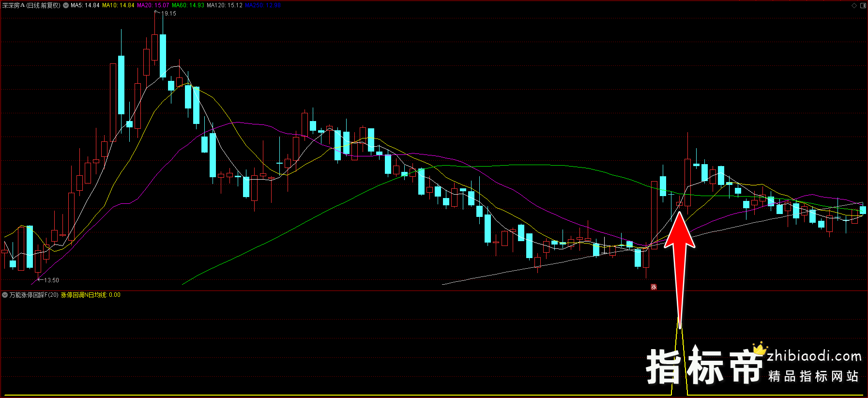
Task: Click the 13.50 low price label
Action: pyautogui.click(x=51, y=280)
